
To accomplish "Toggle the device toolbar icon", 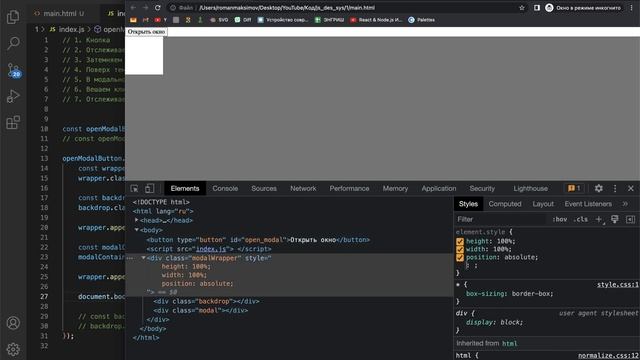I will tap(149, 188).
